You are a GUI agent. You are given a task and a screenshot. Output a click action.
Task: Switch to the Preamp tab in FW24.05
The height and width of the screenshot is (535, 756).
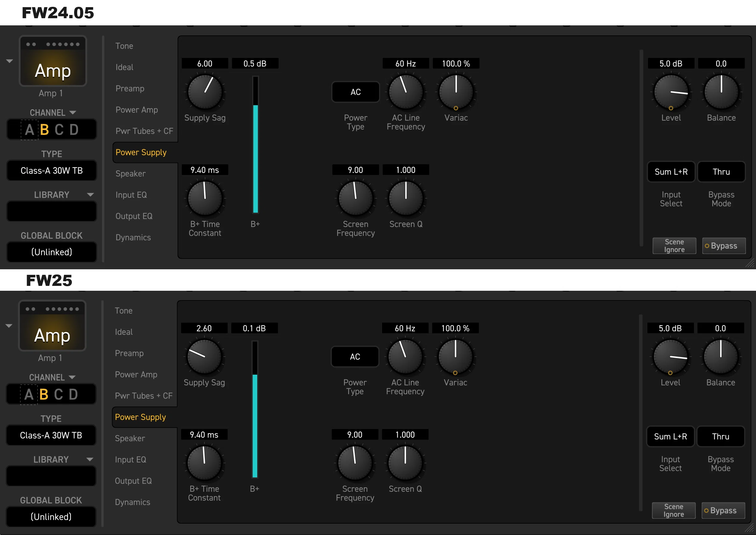(130, 88)
